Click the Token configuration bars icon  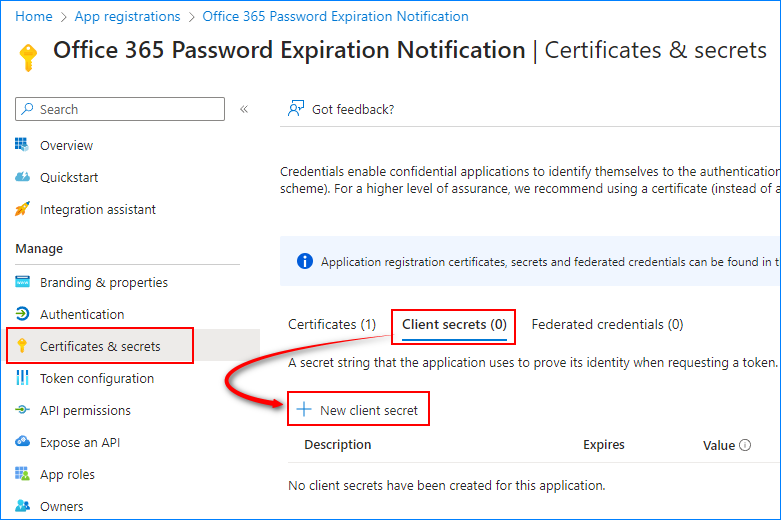tap(22, 378)
